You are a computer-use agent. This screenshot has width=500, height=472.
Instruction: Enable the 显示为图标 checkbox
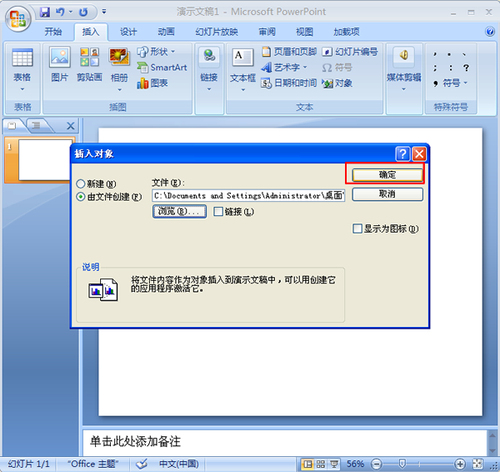tap(357, 229)
